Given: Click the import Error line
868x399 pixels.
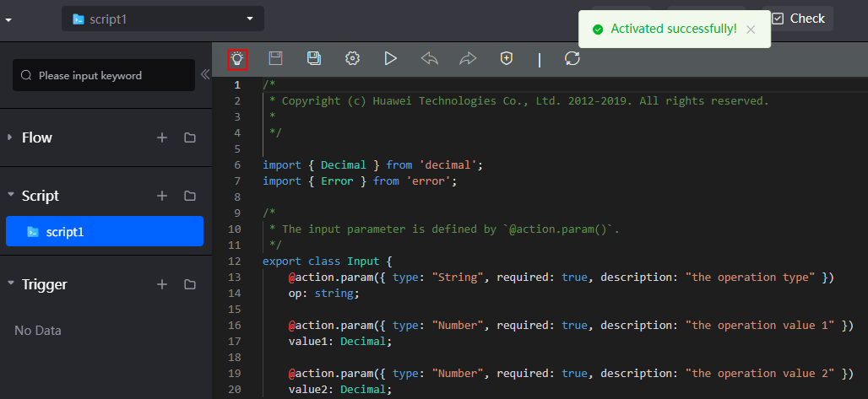Looking at the screenshot, I should click(x=360, y=181).
